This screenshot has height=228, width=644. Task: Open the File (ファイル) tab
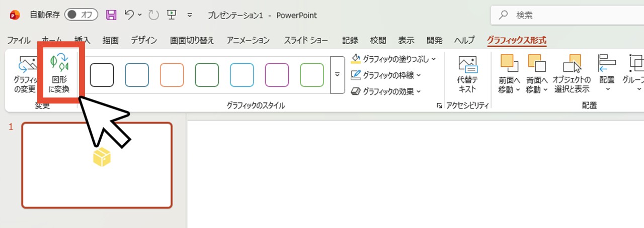point(19,40)
